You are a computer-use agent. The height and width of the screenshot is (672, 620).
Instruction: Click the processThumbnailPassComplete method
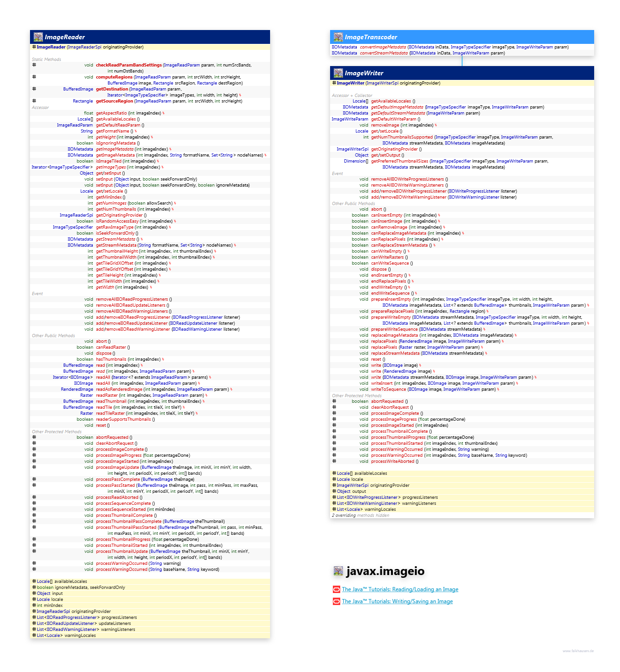click(x=129, y=521)
